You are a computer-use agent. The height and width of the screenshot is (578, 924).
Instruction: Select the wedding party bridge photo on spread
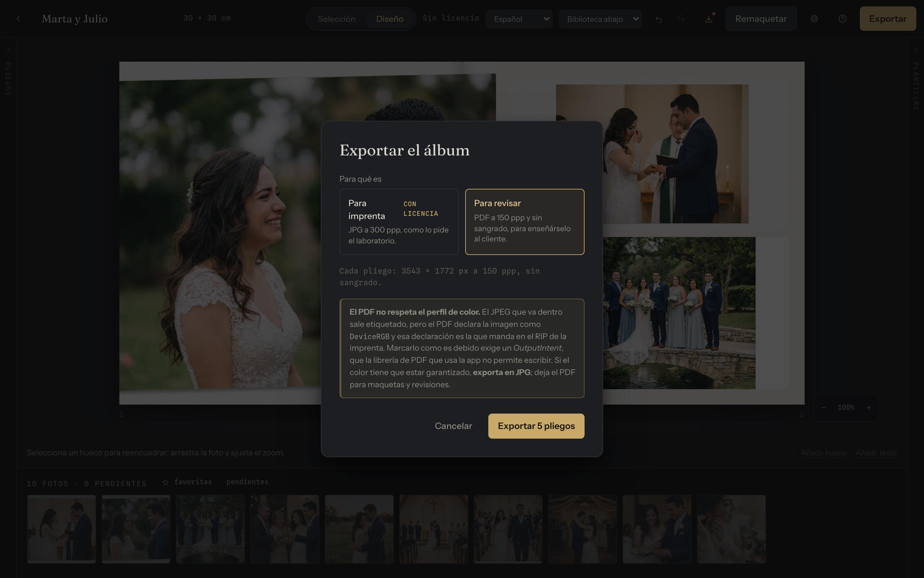[679, 313]
